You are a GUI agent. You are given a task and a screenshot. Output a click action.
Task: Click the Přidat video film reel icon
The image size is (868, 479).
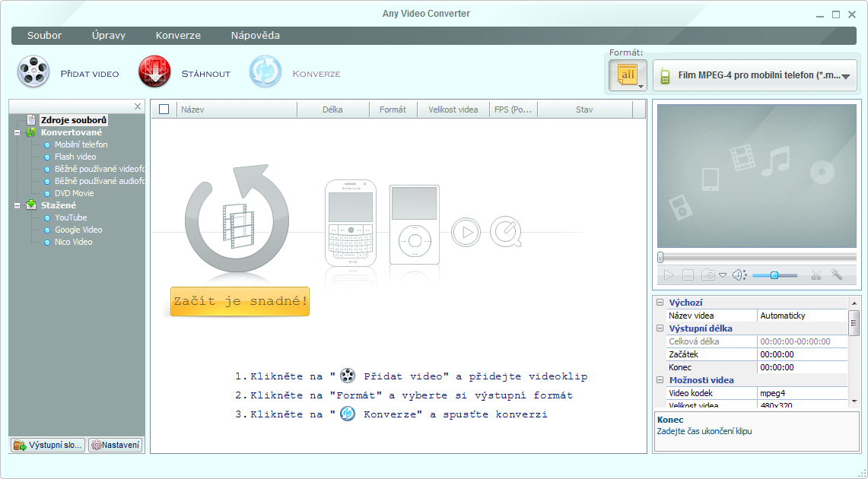[x=33, y=72]
